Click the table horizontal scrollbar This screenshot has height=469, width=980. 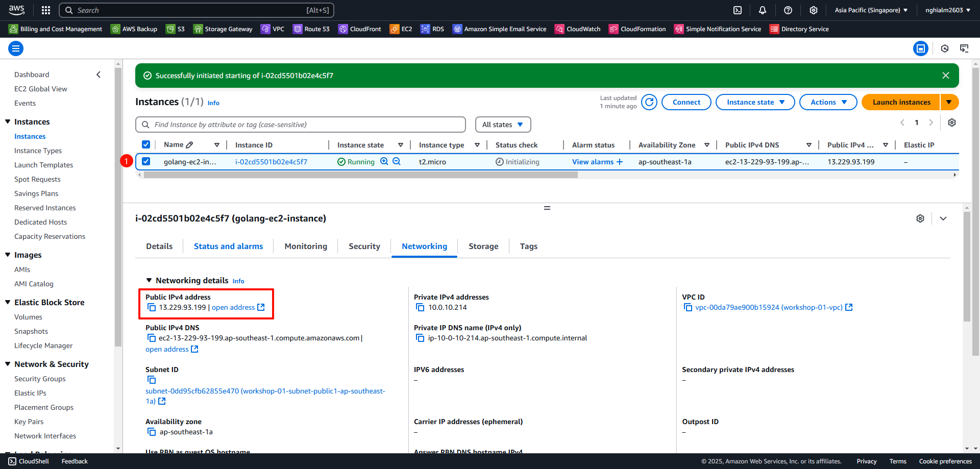(x=360, y=175)
